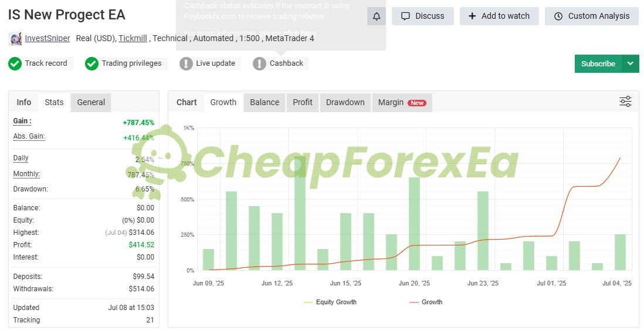The height and width of the screenshot is (333, 644).
Task: Click the Daily label
Action: [x=21, y=159]
